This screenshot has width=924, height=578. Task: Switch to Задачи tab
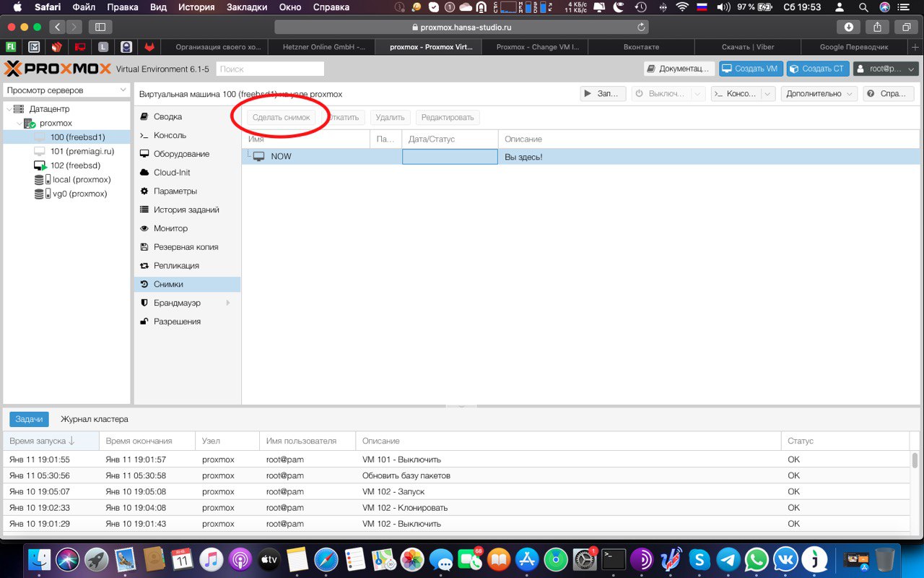click(x=29, y=419)
